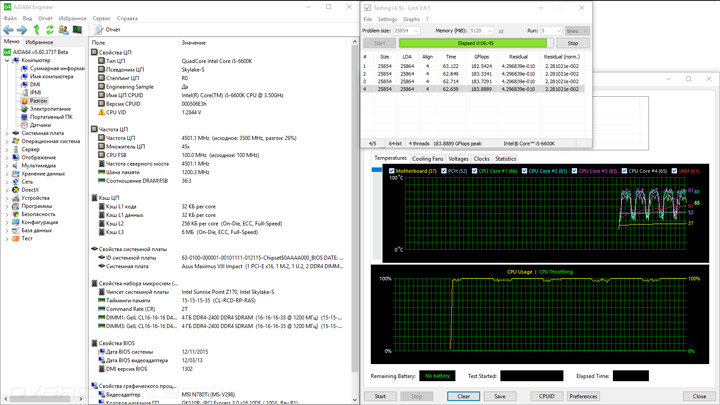The width and height of the screenshot is (720, 405).
Task: Click the Save button in stability test
Action: click(500, 396)
